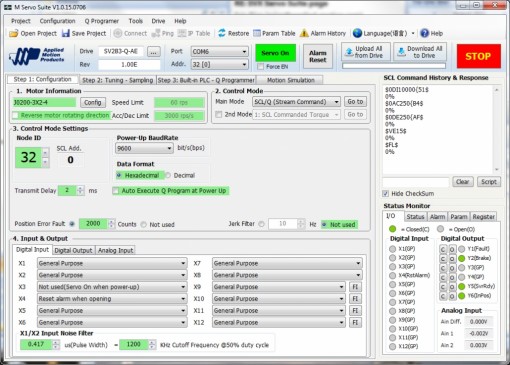Click Clear in the SCL command panel
The image size is (510, 365).
[x=463, y=182]
